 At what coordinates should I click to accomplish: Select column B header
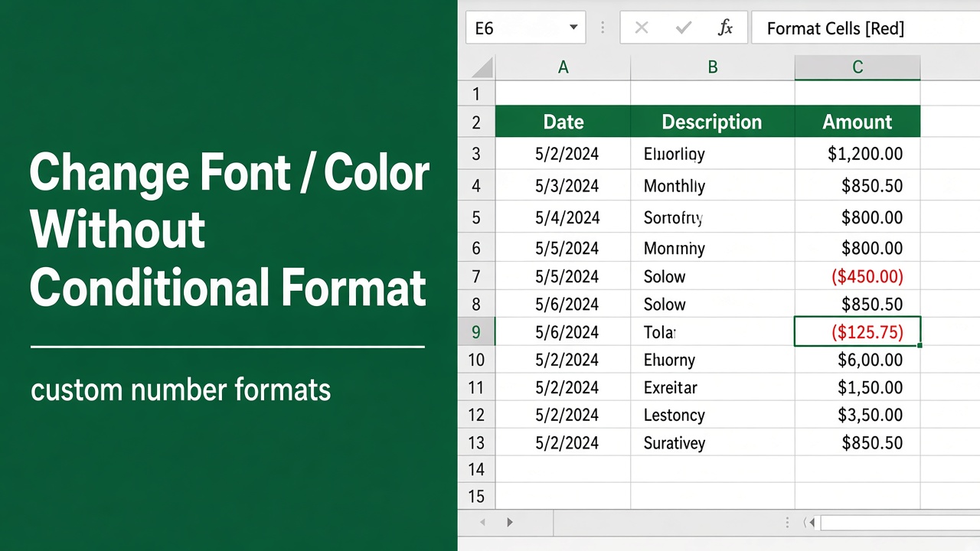click(713, 67)
